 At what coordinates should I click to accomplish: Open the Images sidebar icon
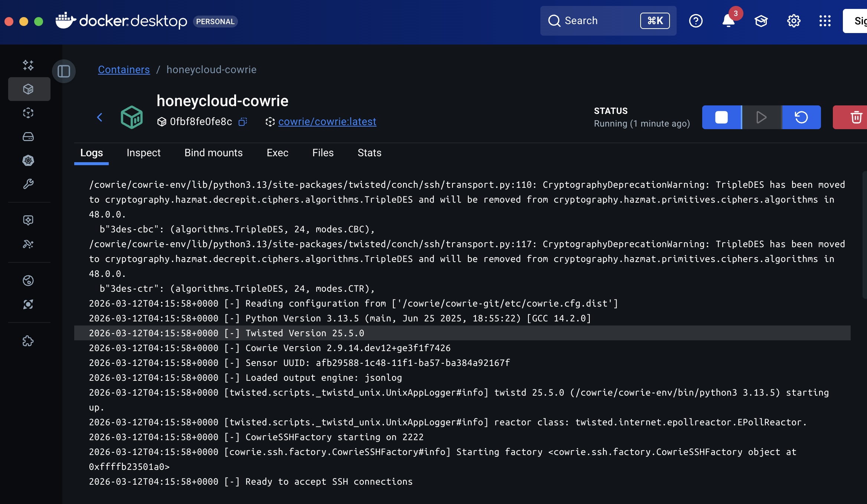[28, 113]
